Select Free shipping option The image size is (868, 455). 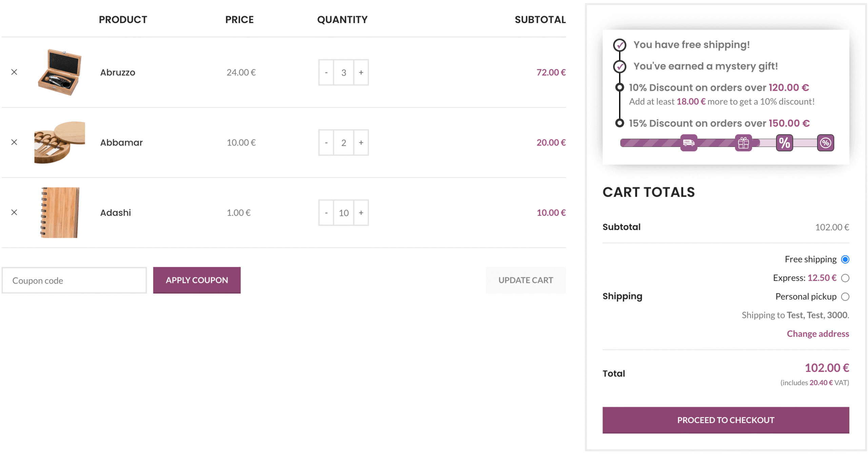click(845, 260)
